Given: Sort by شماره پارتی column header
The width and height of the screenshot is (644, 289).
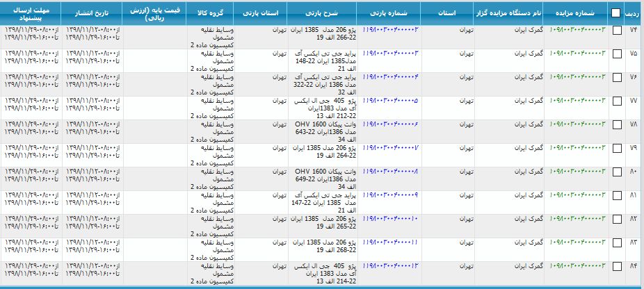Looking at the screenshot, I should coord(389,13).
